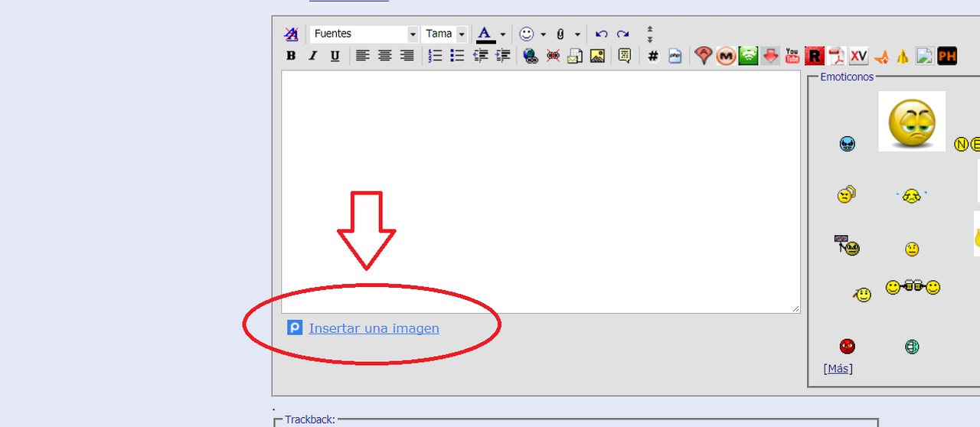Click the XV icon in toolbar
This screenshot has width=980, height=427.
click(x=858, y=56)
